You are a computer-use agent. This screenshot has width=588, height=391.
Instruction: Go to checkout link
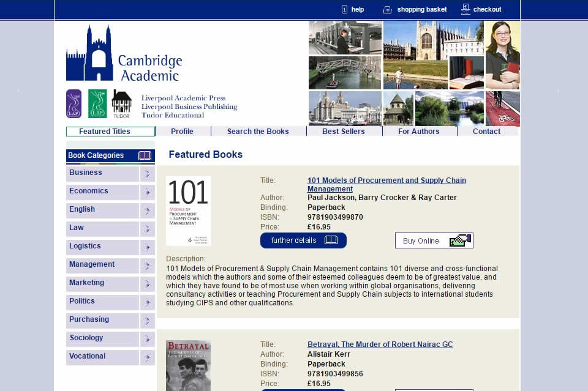pyautogui.click(x=487, y=9)
